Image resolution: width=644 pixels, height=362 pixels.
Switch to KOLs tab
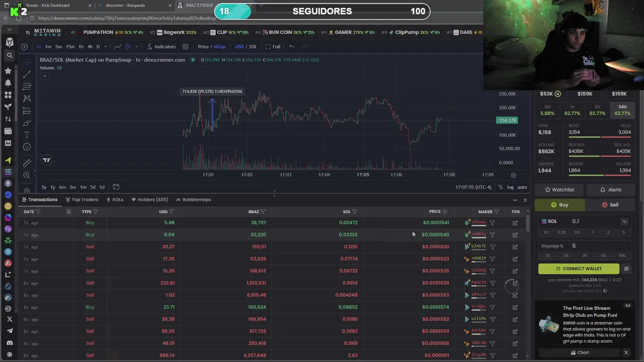tap(115, 200)
